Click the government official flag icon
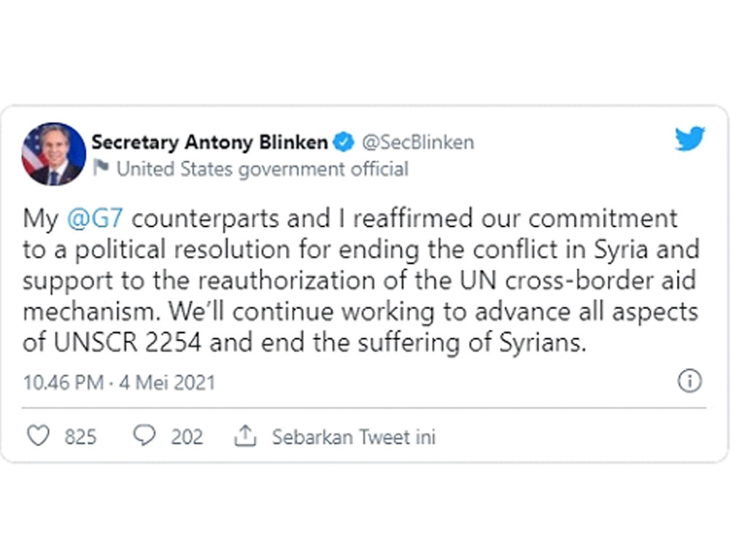747x560 pixels. pyautogui.click(x=101, y=168)
